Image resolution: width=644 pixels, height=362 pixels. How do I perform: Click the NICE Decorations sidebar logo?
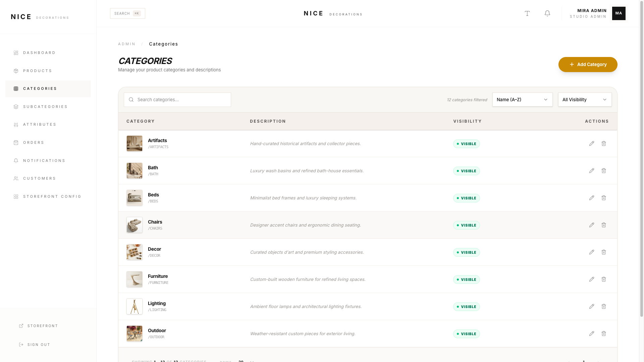tap(40, 17)
